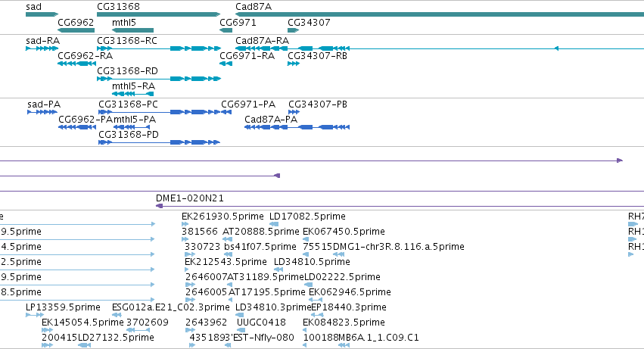
Task: Click the 3702609 EST alignment glyph
Action: coord(138,330)
